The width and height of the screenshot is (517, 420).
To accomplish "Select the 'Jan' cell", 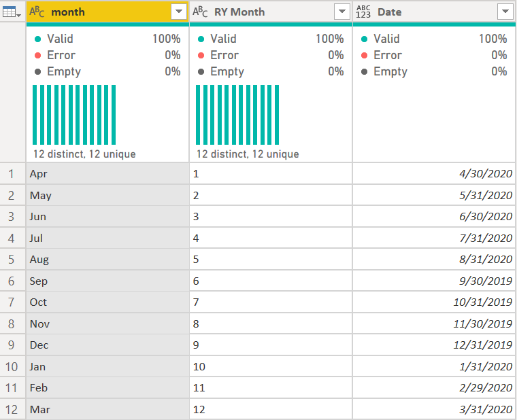I will tap(107, 366).
